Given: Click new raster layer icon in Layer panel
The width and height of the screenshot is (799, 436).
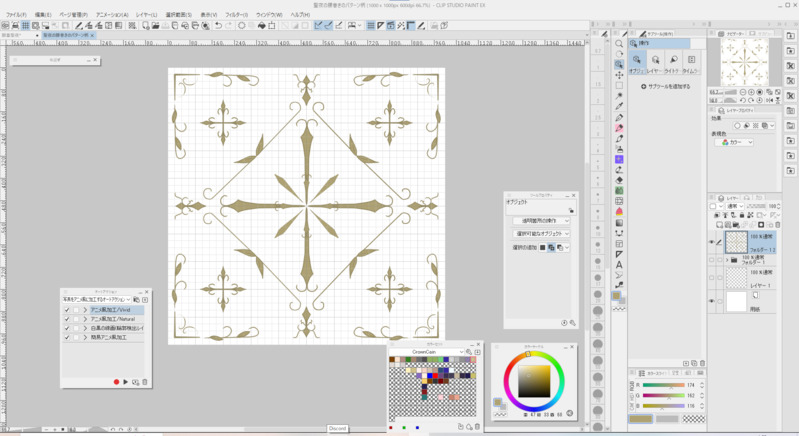Looking at the screenshot, I should [719, 225].
